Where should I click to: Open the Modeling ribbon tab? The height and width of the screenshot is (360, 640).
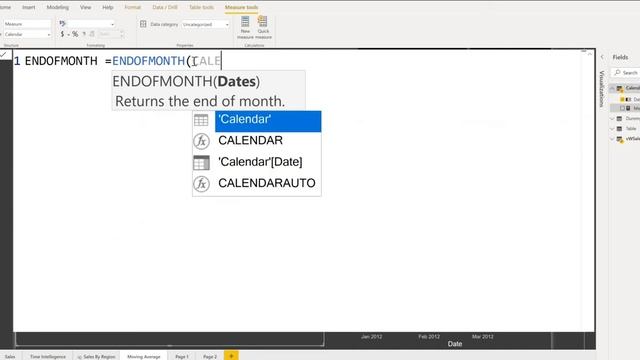58,7
